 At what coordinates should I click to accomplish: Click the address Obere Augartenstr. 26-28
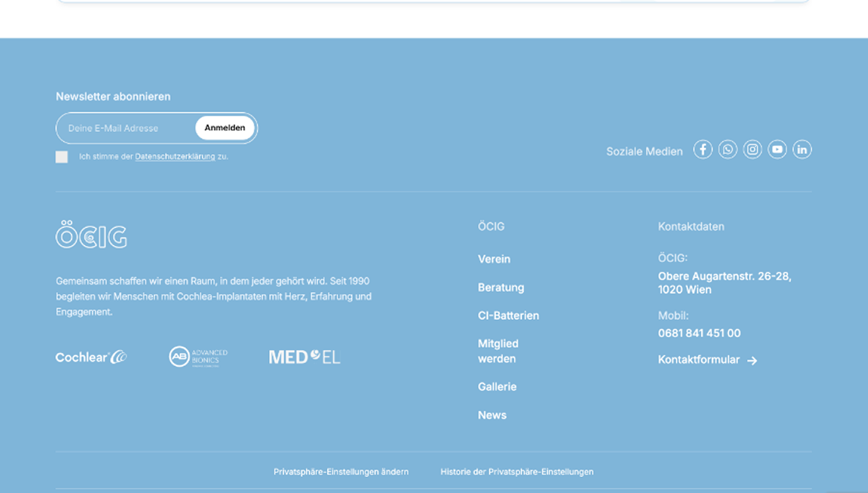coord(724,283)
